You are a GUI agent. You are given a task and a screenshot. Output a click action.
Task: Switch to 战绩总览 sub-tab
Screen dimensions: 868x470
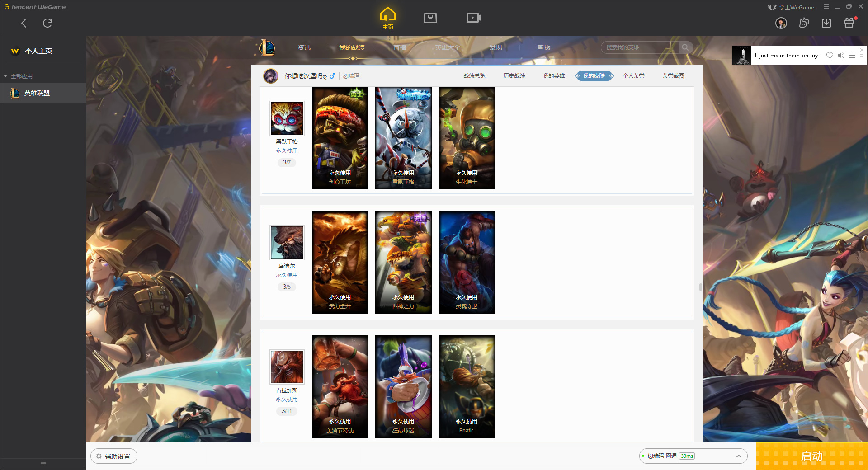tap(474, 76)
